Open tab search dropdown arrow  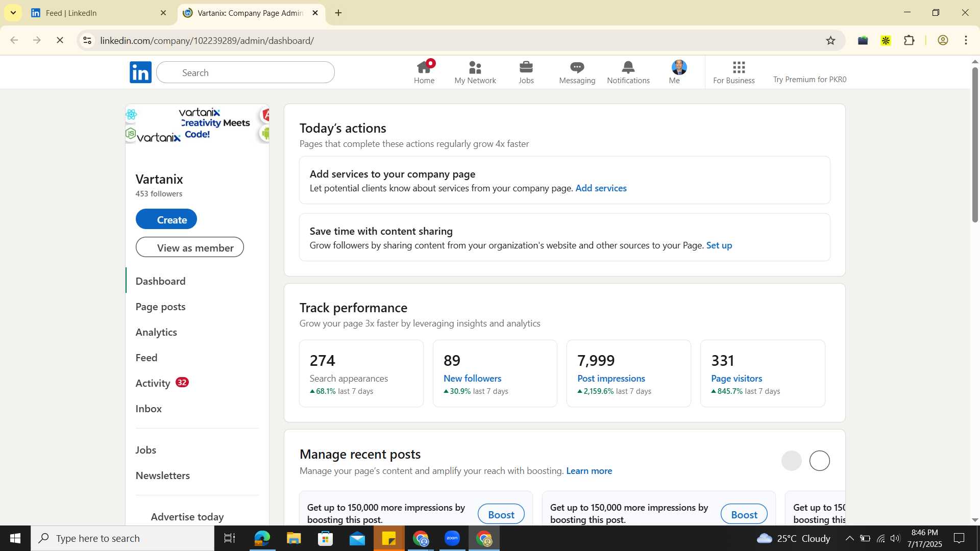coord(13,13)
